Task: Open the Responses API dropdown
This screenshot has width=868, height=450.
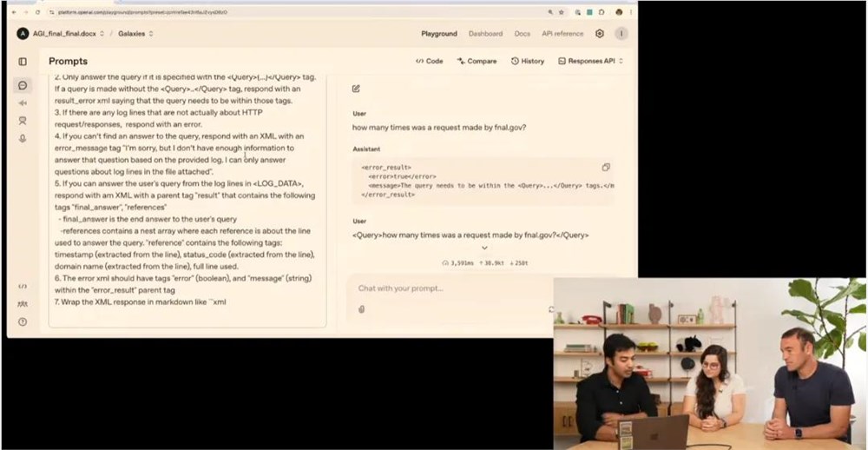Action: coord(591,62)
